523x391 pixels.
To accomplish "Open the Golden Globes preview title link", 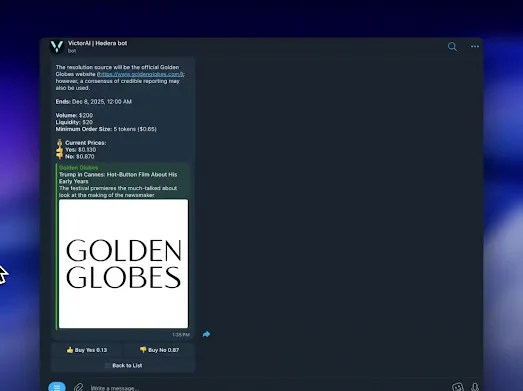I will [x=79, y=167].
